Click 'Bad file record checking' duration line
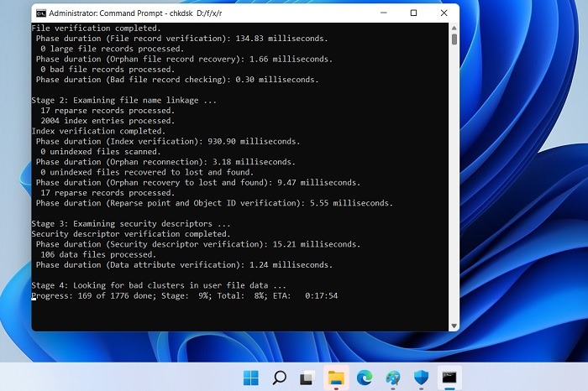The width and height of the screenshot is (588, 391). 177,80
